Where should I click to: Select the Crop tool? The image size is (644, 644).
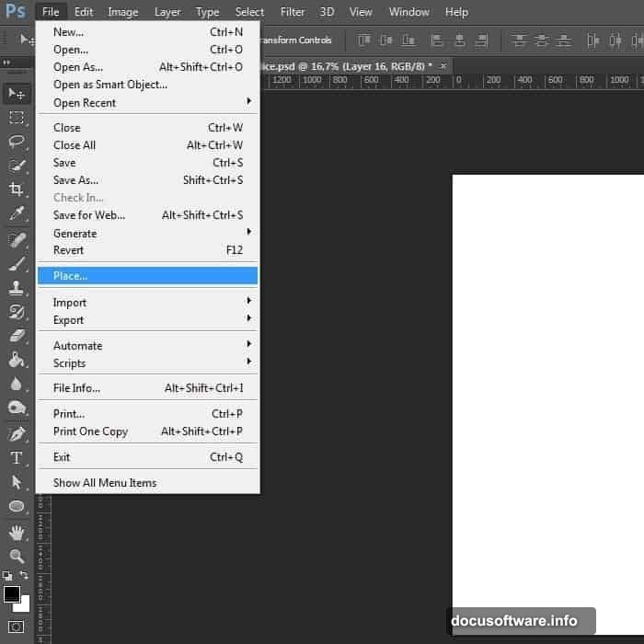17,189
